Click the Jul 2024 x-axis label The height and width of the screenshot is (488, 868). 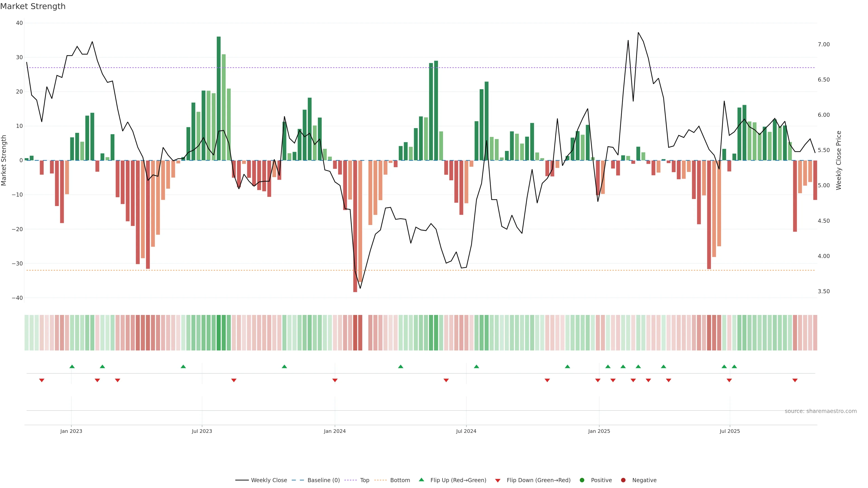(x=466, y=431)
